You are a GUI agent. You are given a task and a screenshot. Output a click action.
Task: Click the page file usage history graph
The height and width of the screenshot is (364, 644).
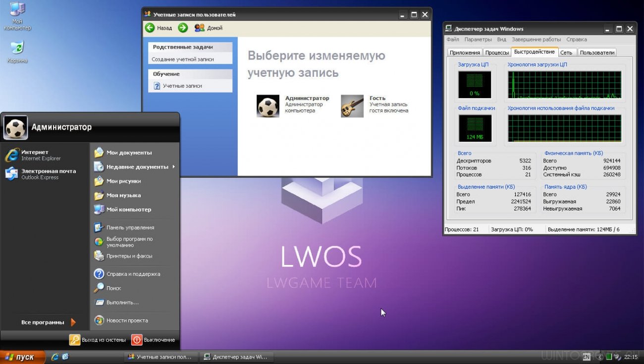pos(564,128)
